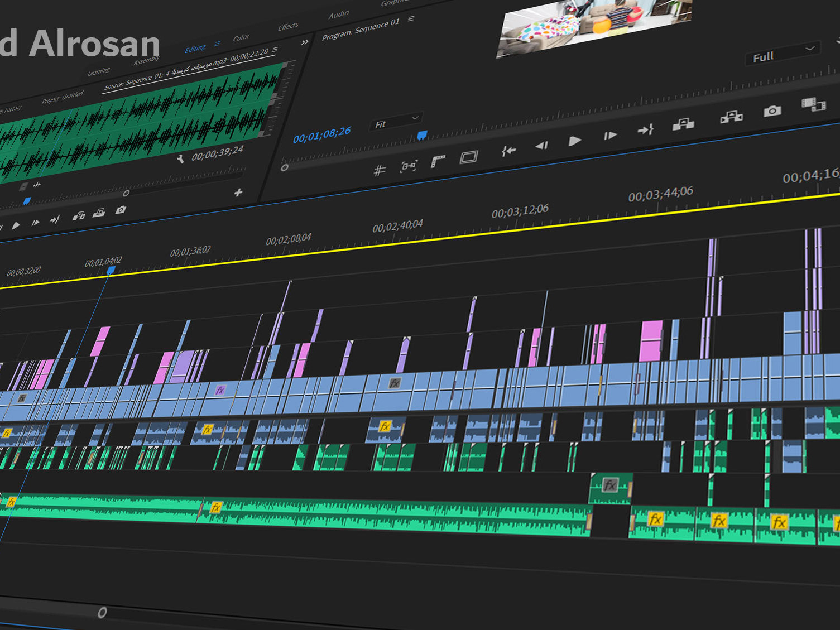Click Program monitor zoom scroll handle circle
Screen dimensions: 840x630
(285, 167)
